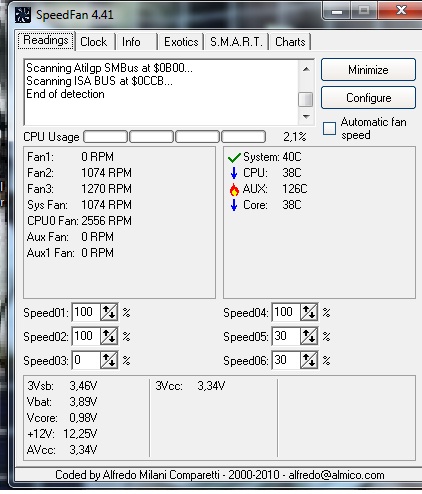Open the S.M.A.R.T. tab
The height and width of the screenshot is (494, 422).
tap(236, 42)
